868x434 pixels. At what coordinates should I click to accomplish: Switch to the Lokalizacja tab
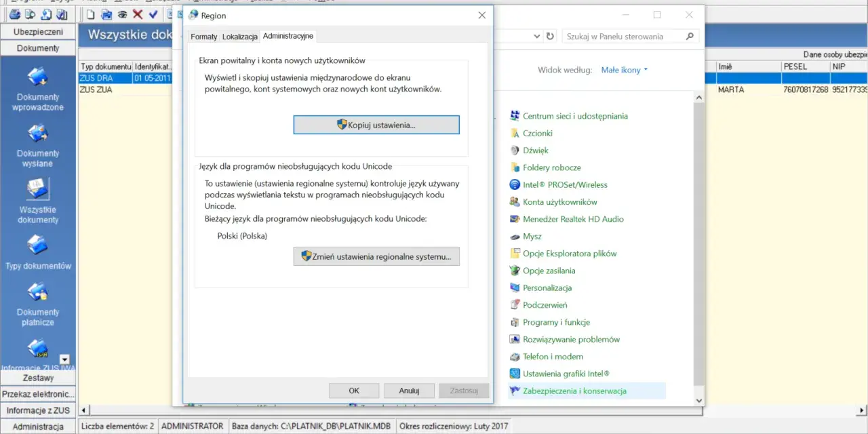point(240,37)
